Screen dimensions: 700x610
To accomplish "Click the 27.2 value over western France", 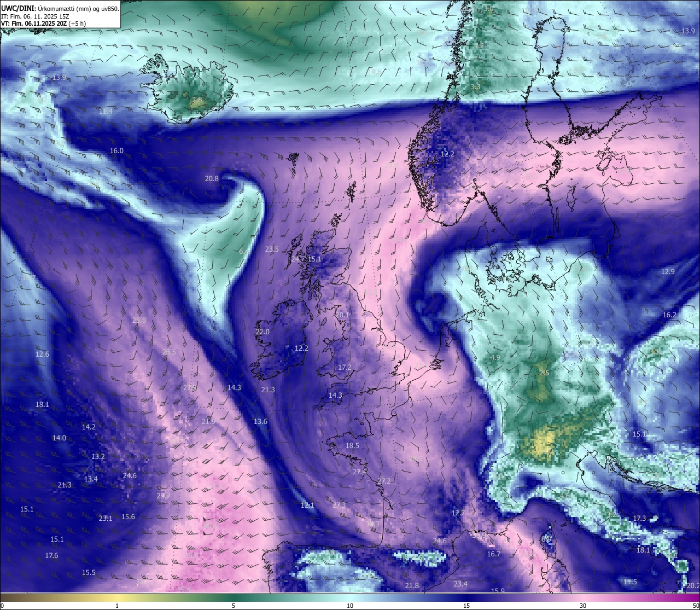I will pyautogui.click(x=384, y=481).
